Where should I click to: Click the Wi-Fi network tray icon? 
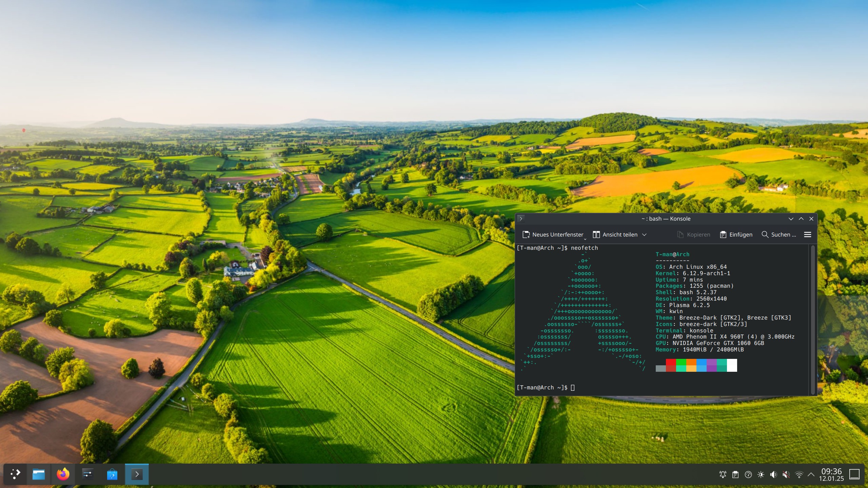[x=799, y=474]
